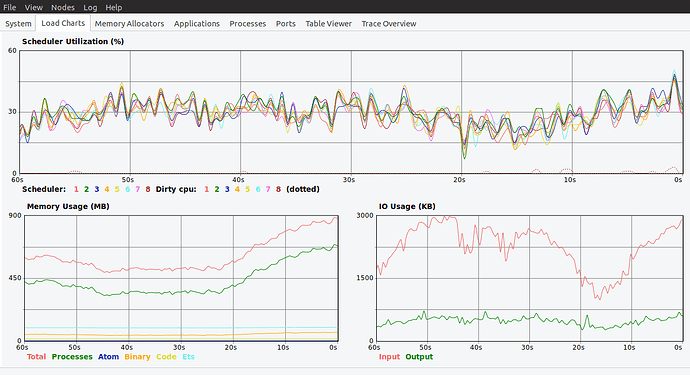Click the green Output legend entry
Image resolution: width=690 pixels, height=375 pixels.
[x=419, y=357]
